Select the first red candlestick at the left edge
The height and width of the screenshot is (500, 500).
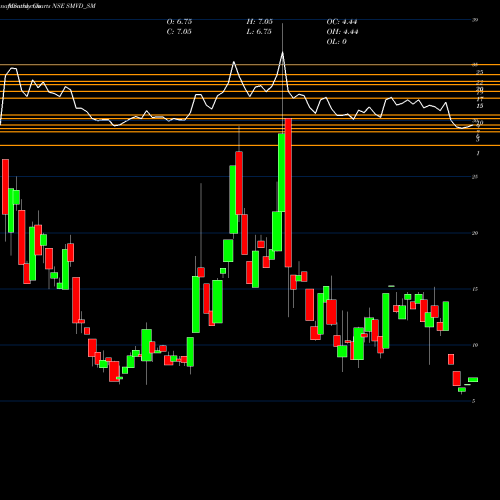5,187
